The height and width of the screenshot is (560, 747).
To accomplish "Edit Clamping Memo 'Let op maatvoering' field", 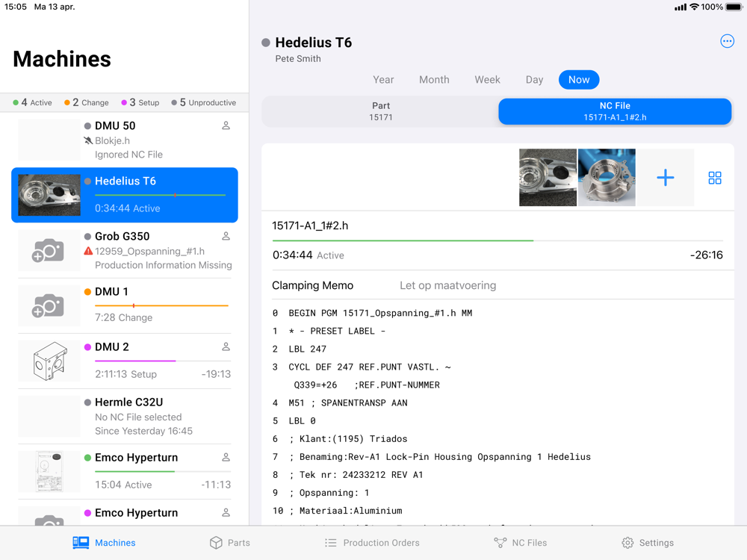I will point(447,285).
